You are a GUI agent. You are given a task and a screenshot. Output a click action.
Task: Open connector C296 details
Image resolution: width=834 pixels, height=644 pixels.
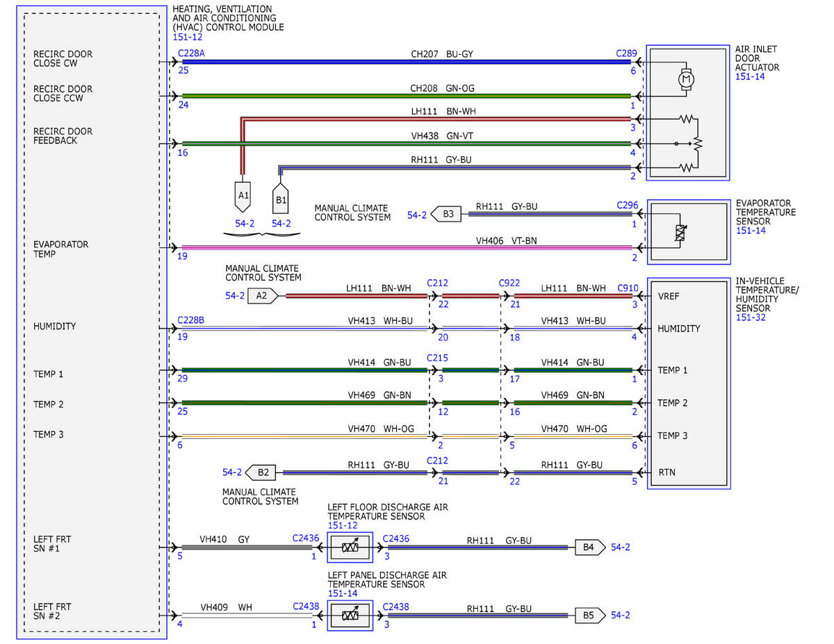coord(627,206)
